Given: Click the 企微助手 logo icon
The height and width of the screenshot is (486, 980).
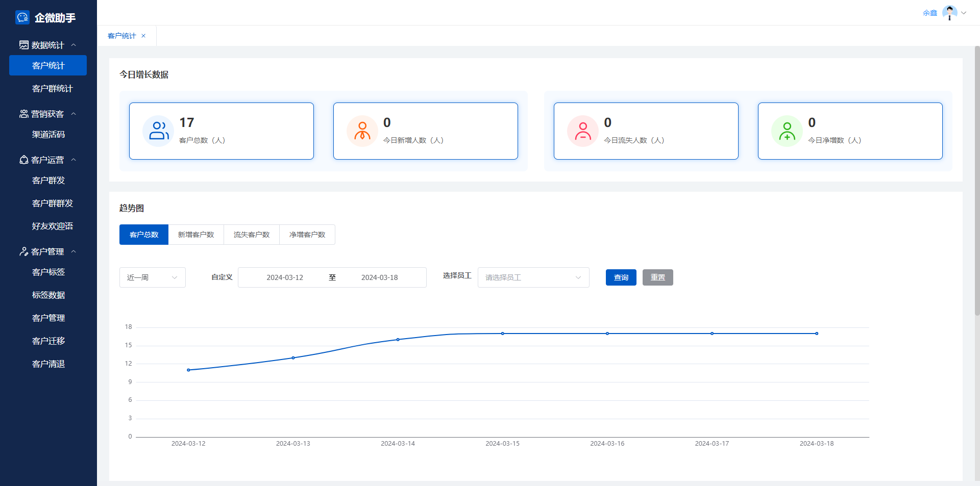Looking at the screenshot, I should coord(22,17).
